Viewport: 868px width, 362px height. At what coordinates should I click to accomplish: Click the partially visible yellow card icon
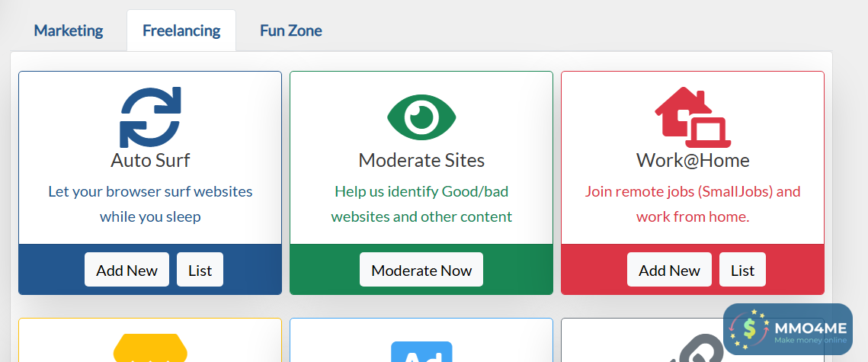point(150,348)
